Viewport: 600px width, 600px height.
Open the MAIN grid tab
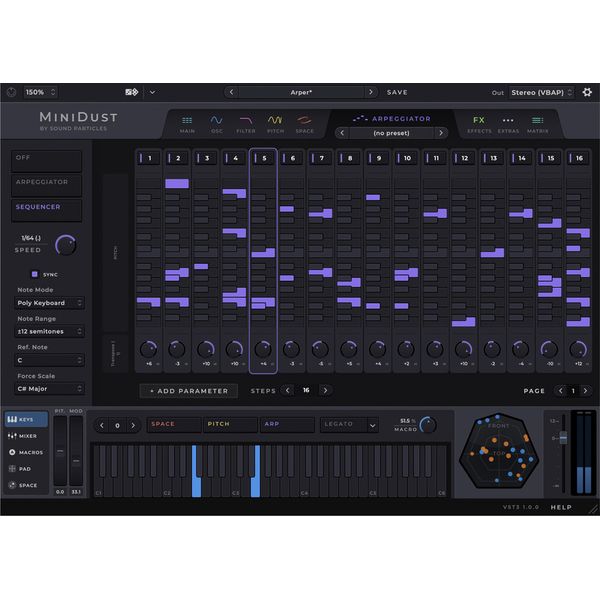click(x=187, y=125)
